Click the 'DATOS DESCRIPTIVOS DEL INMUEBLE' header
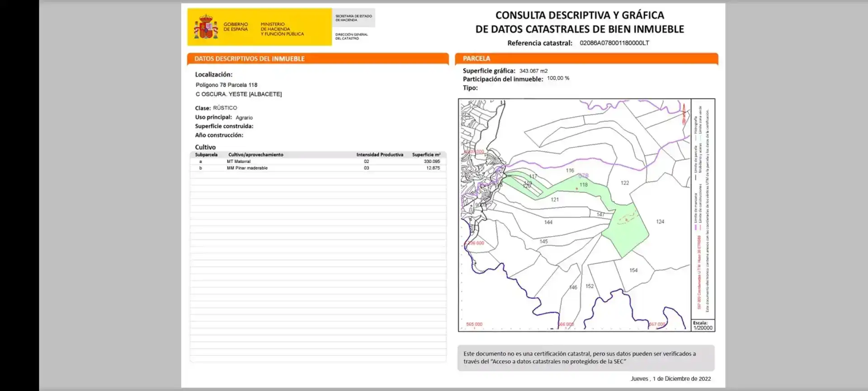Image resolution: width=868 pixels, height=391 pixels. [250, 59]
